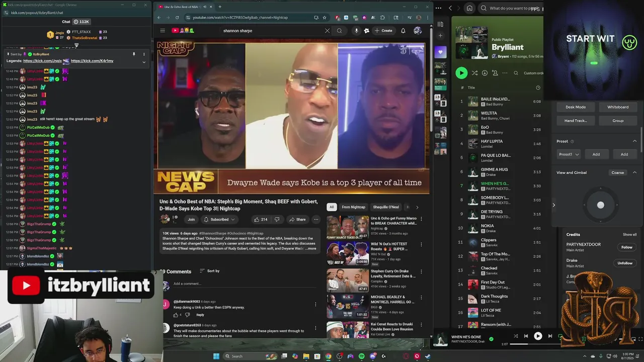Go to Spotify Home icon
Image resolution: width=644 pixels, height=362 pixels.
(x=469, y=8)
